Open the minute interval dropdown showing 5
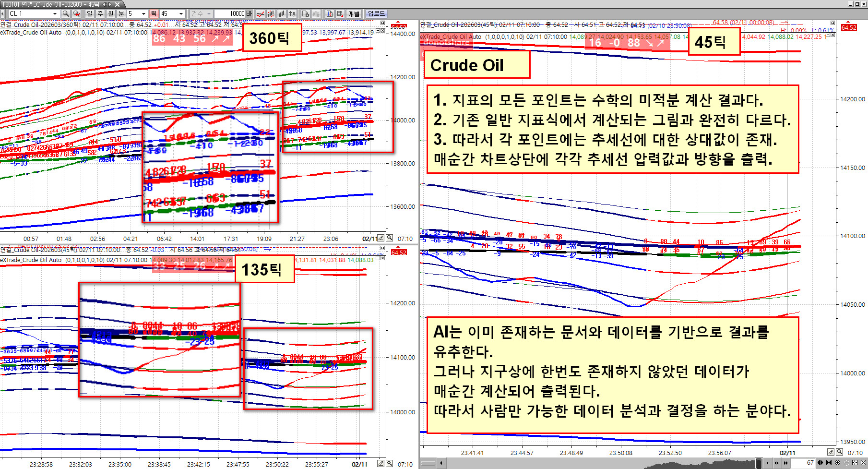 143,13
